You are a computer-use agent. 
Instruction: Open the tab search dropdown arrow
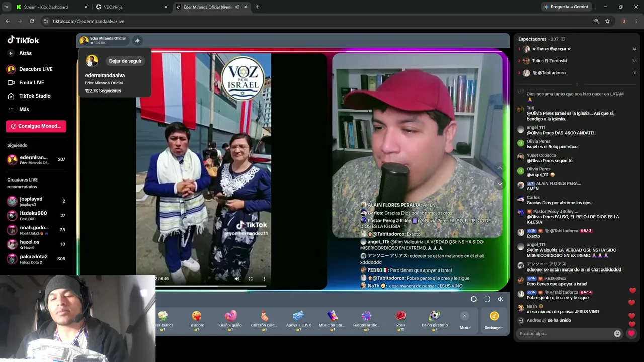[x=7, y=7]
